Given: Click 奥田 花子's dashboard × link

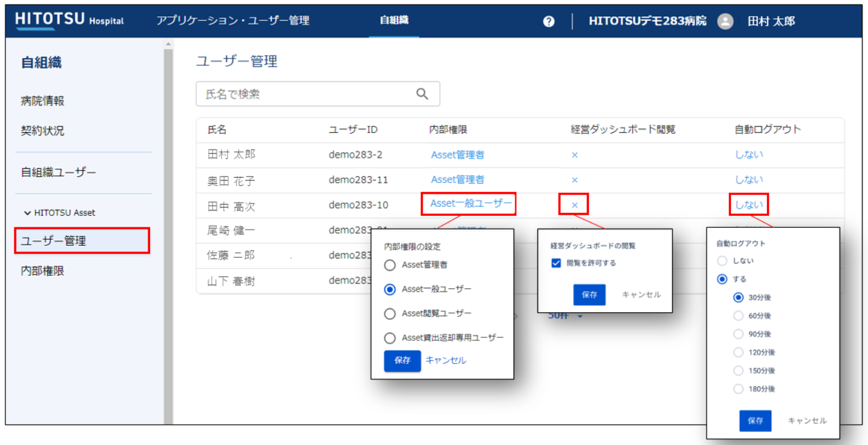Looking at the screenshot, I should (x=574, y=179).
